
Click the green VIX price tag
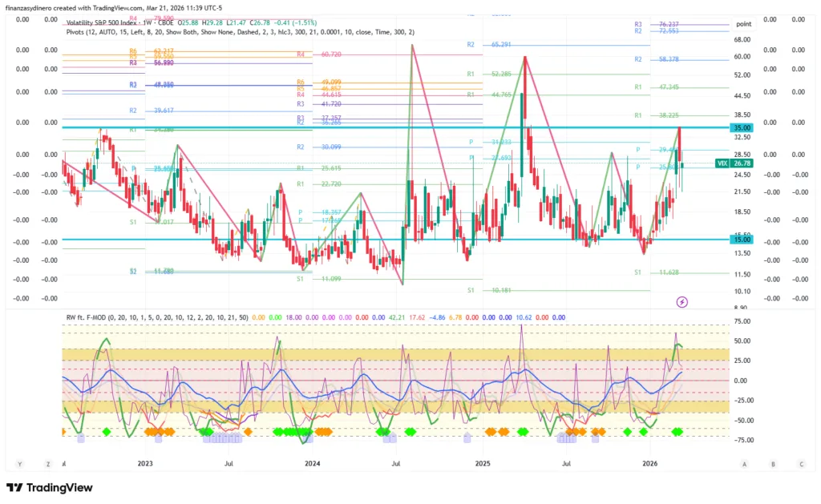[x=722, y=163]
